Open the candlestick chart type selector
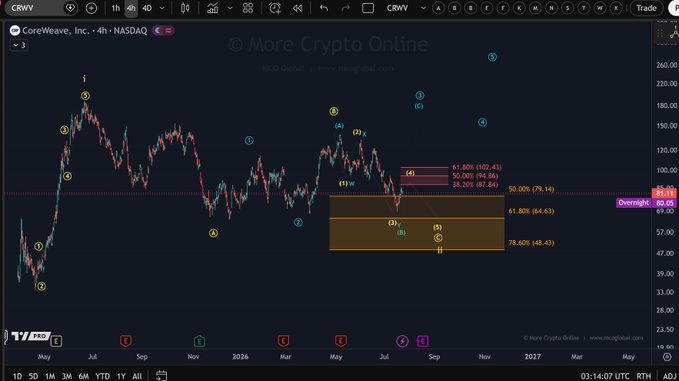 tap(185, 8)
